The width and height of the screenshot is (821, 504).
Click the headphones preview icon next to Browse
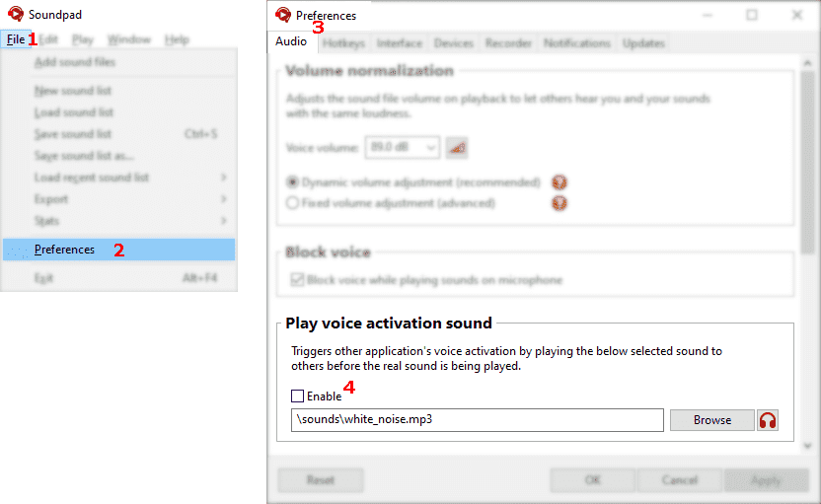(767, 420)
